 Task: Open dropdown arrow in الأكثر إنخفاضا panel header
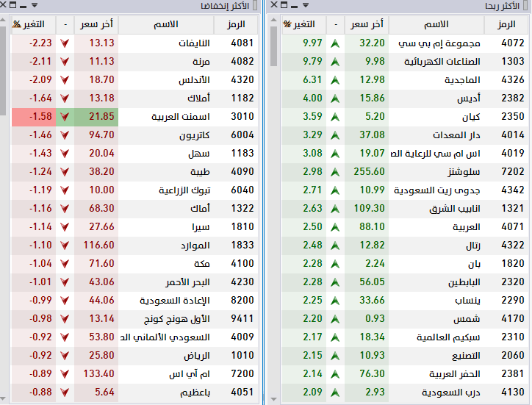click(35, 5)
